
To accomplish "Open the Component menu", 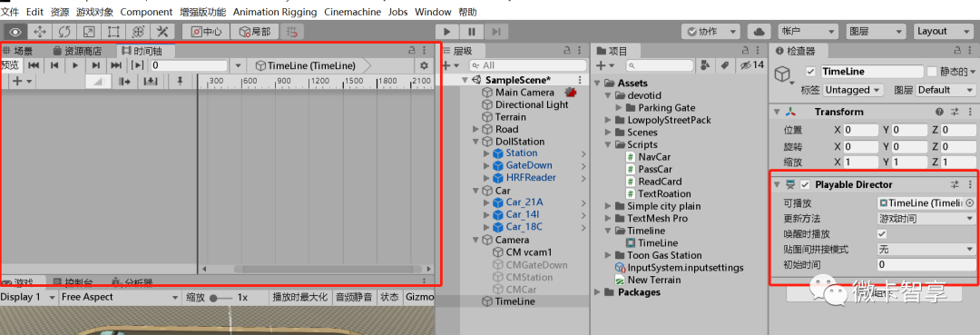I will point(146,12).
